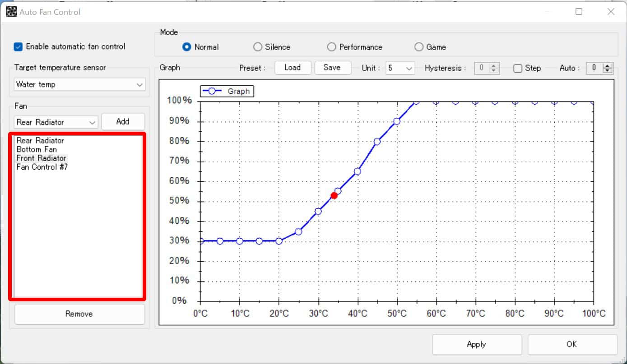Click the Graph legend entry
627x364 pixels.
(227, 91)
